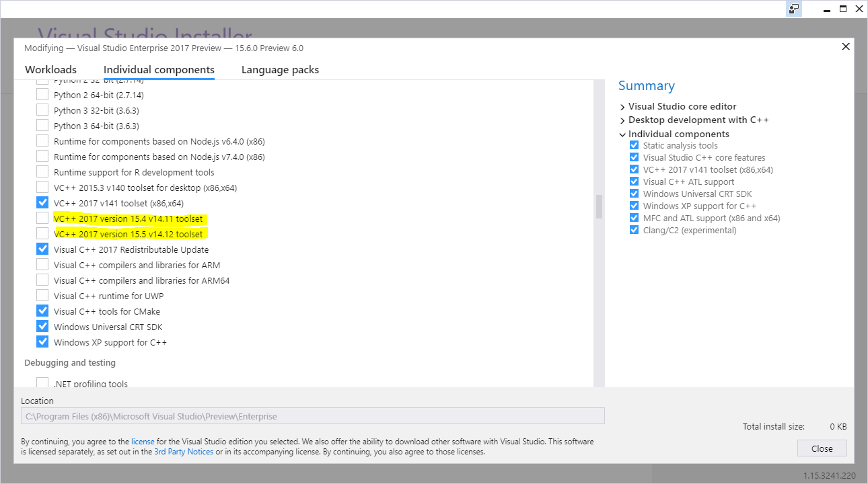Open the feedback icon in the installer title bar
The height and width of the screenshot is (484, 868).
click(x=794, y=9)
